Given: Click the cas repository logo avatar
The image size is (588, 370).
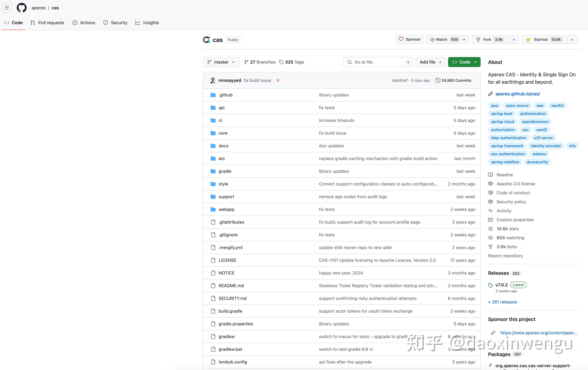Looking at the screenshot, I should 207,40.
